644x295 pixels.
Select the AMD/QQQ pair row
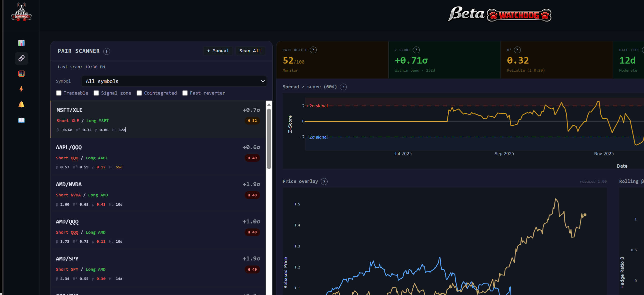click(x=158, y=231)
